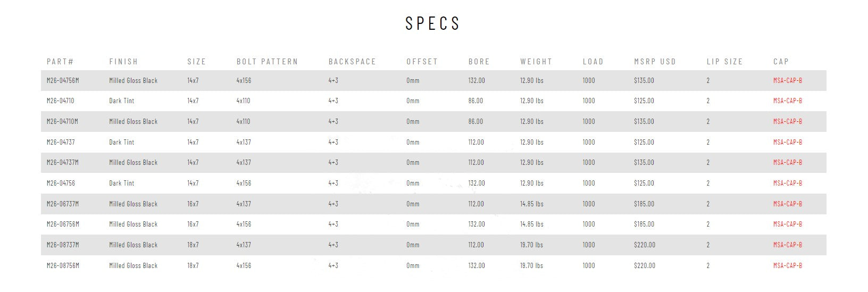
Task: Open the cap link in the M26-04710 row
Action: [787, 101]
